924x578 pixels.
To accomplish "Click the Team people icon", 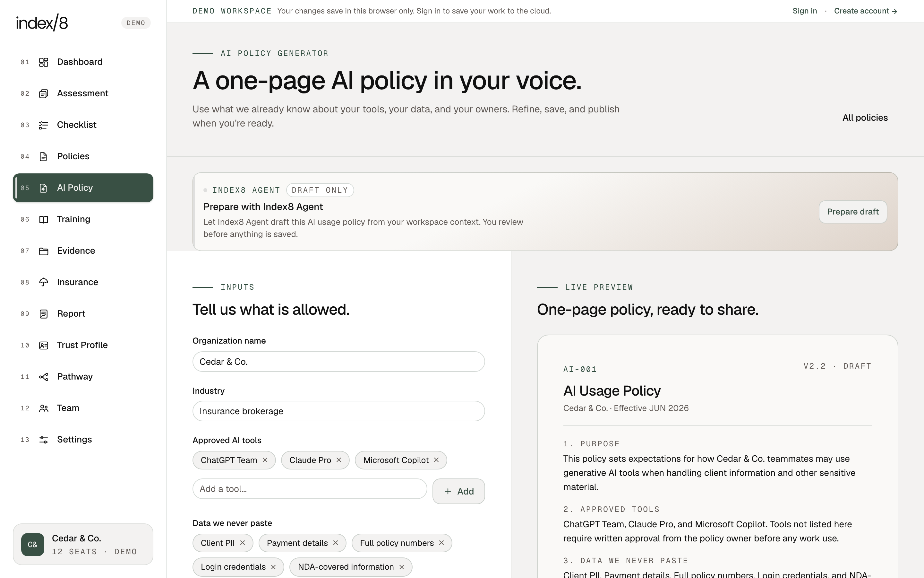I will [44, 408].
